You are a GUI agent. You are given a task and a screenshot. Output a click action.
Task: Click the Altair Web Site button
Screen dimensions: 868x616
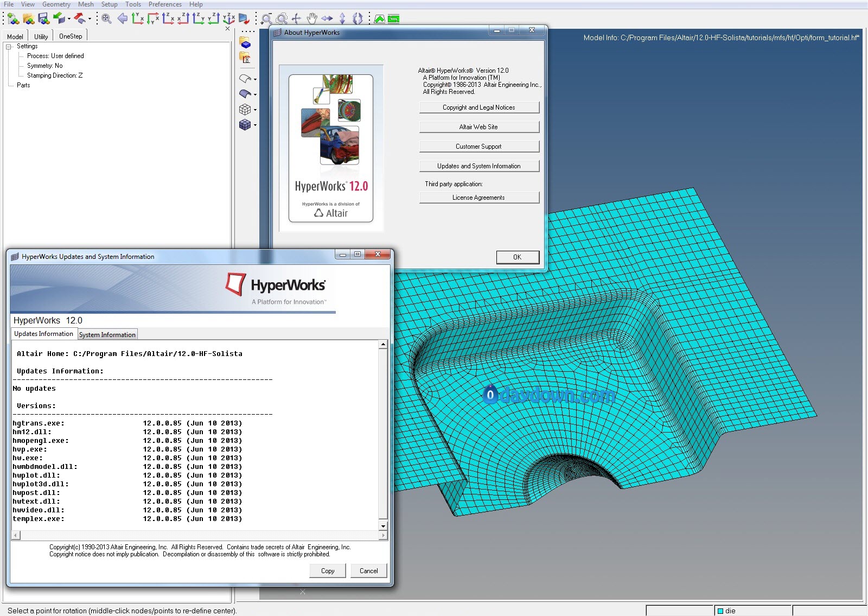click(x=479, y=127)
